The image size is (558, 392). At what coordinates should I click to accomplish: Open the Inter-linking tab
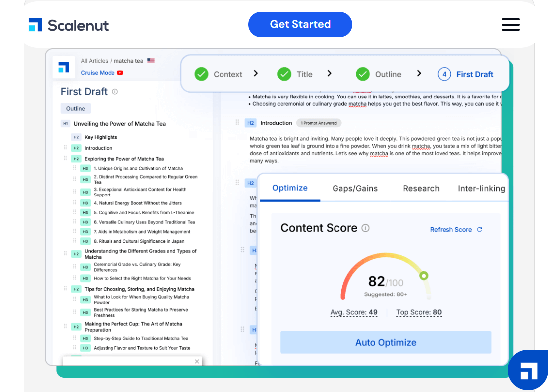click(x=481, y=188)
